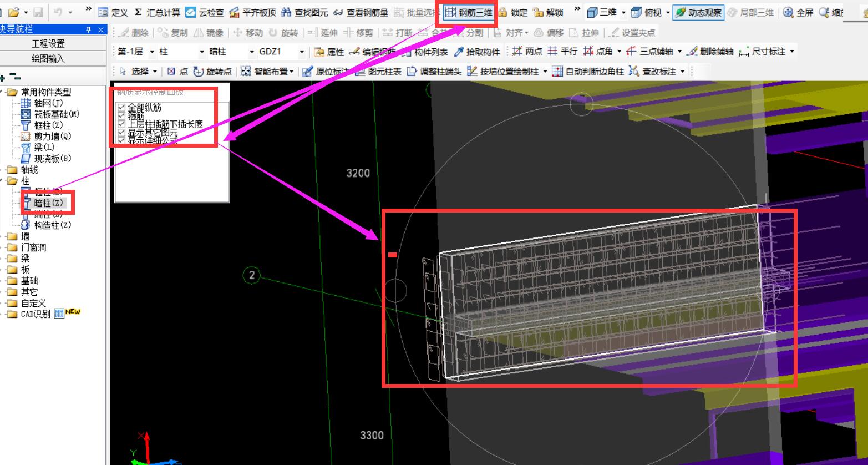Click 全屏 full screen view

[x=798, y=12]
